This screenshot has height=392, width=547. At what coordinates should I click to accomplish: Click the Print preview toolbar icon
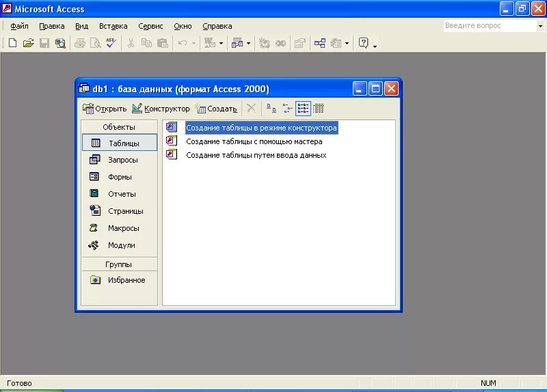[95, 43]
